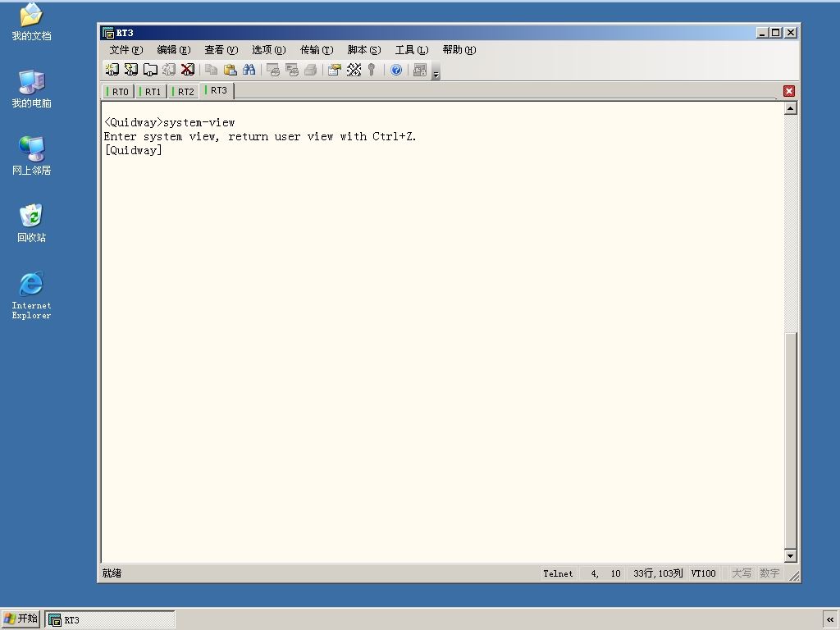Select the 回收站 recycle bin icon

coord(31,223)
